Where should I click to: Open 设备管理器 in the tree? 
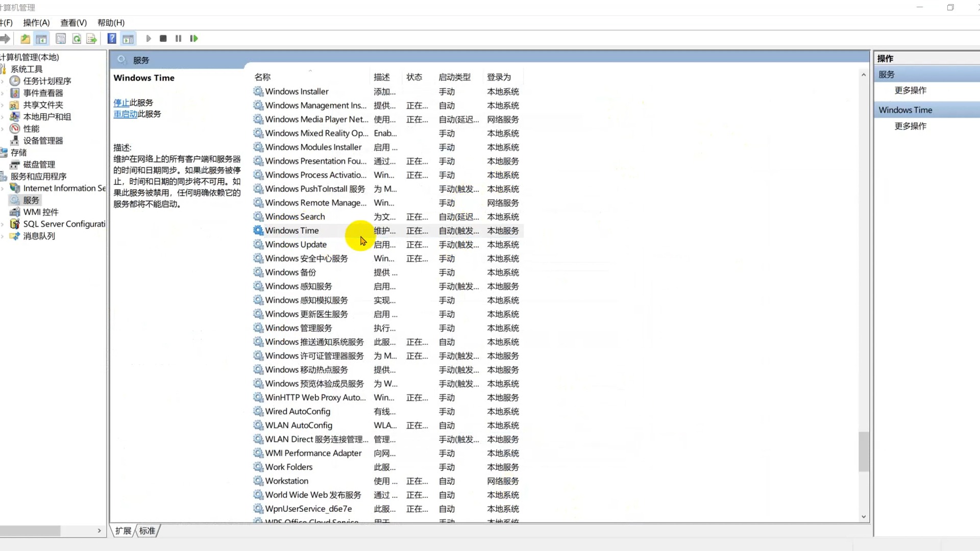(x=43, y=141)
